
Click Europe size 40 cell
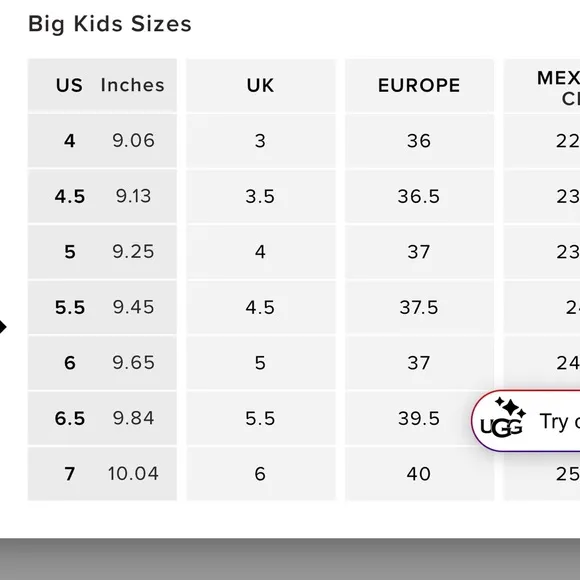point(419,473)
